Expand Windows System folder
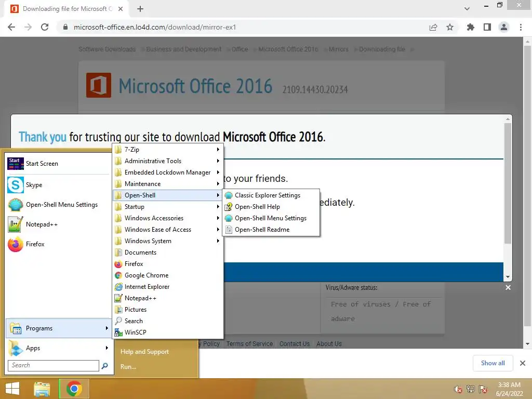Image resolution: width=532 pixels, height=399 pixels. (x=168, y=241)
